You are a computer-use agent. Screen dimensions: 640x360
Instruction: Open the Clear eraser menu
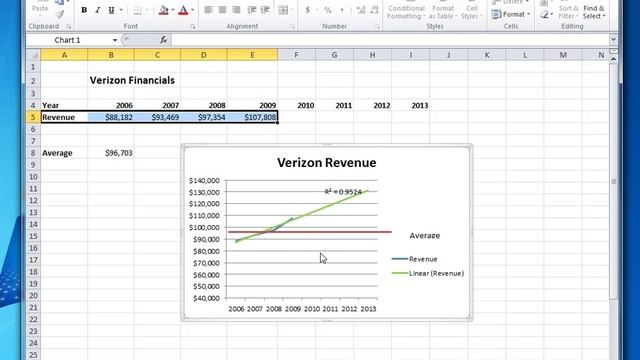(x=546, y=15)
